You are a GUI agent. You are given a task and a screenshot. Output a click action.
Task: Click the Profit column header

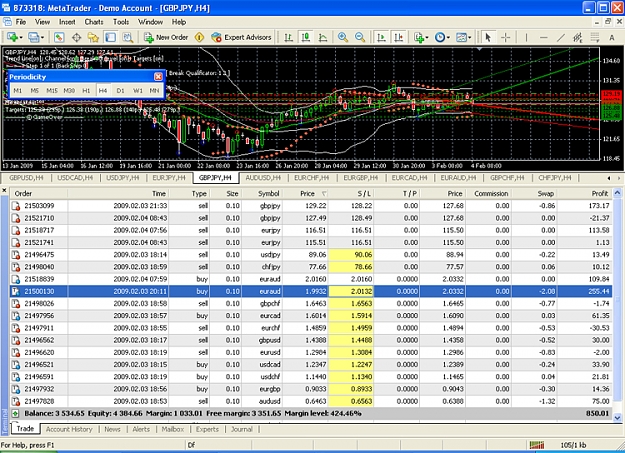click(x=584, y=194)
